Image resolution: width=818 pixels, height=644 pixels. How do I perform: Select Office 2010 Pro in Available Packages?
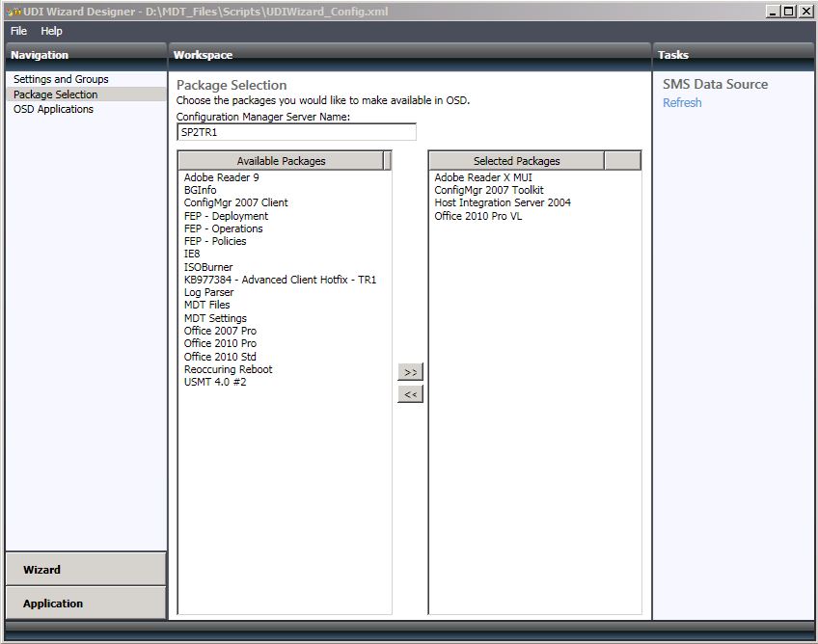(220, 343)
